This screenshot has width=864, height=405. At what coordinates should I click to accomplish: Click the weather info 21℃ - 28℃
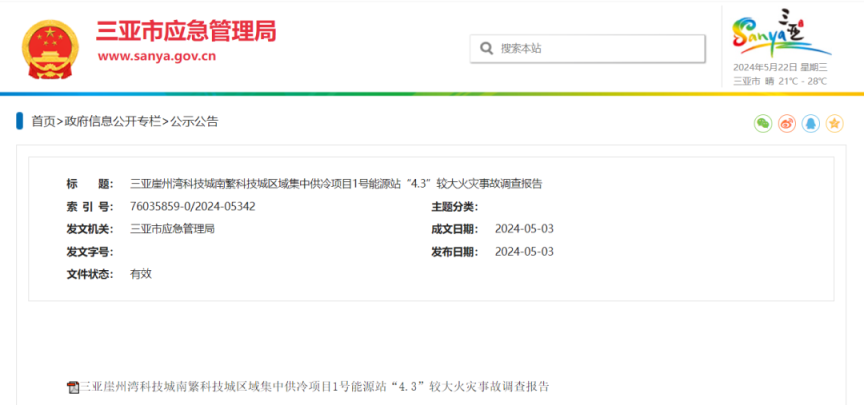[802, 80]
